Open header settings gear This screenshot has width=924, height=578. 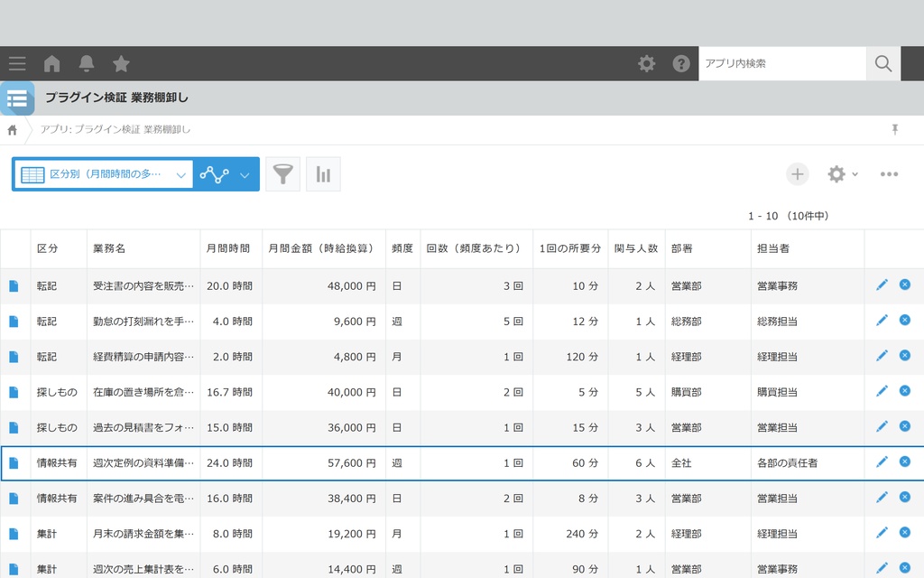click(646, 64)
